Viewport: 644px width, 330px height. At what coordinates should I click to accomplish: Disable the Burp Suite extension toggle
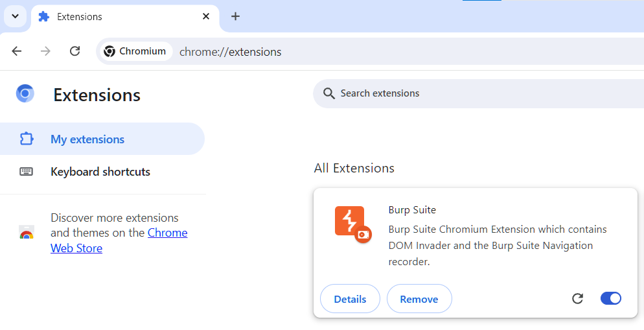coord(611,298)
